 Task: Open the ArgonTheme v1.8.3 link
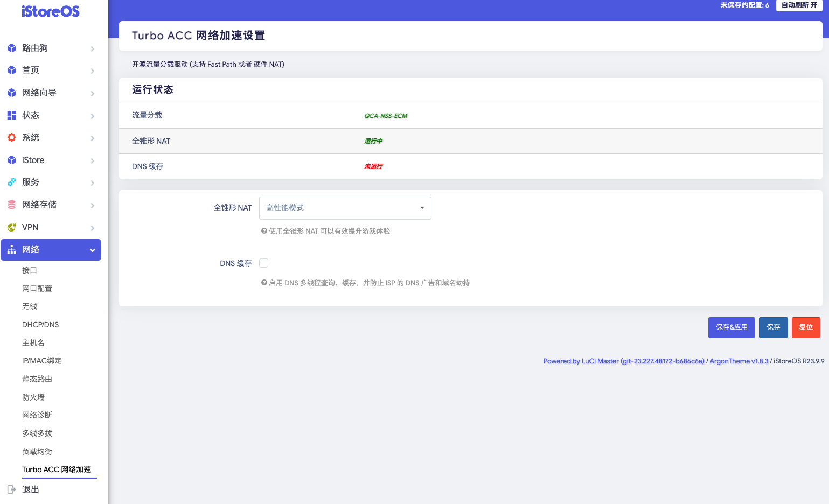(x=739, y=361)
